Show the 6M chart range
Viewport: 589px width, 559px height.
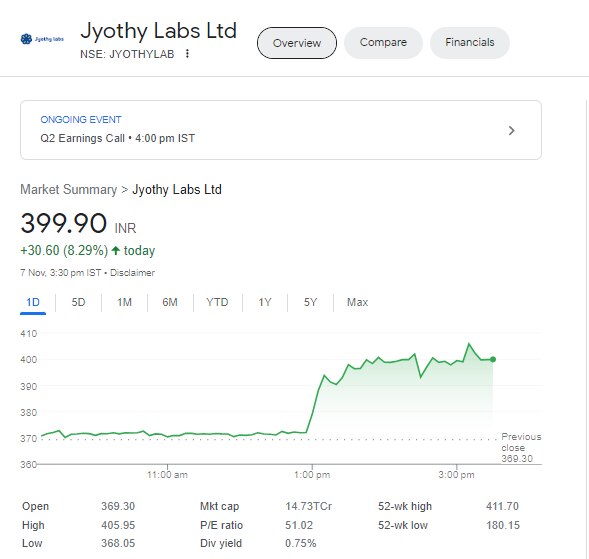coord(170,302)
